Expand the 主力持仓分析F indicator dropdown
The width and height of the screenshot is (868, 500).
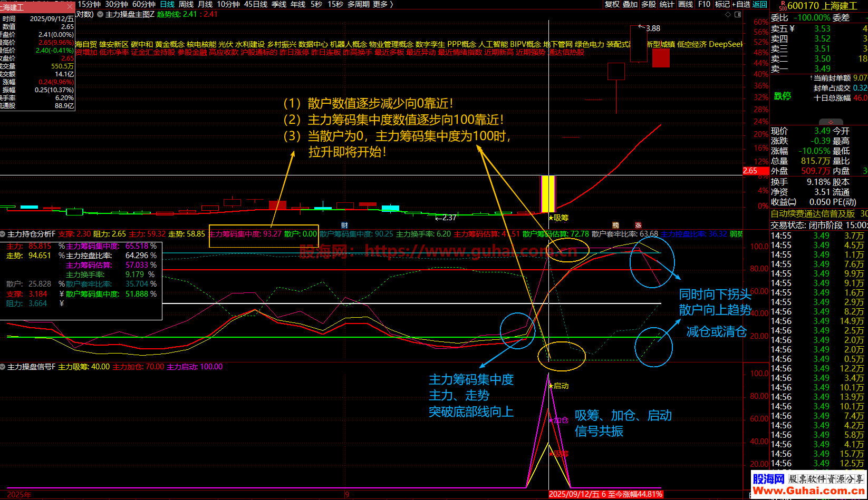pyautogui.click(x=3, y=234)
